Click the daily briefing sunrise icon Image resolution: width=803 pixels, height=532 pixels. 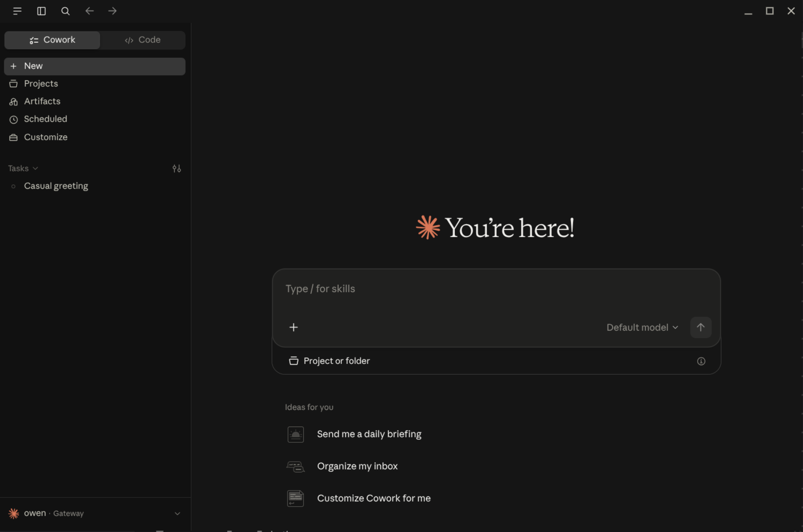(295, 435)
